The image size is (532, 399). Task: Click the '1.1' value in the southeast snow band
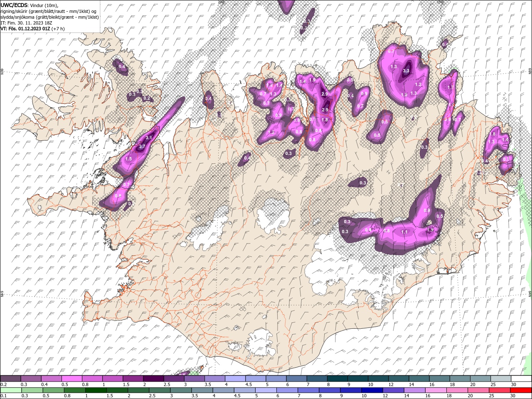[404, 232]
